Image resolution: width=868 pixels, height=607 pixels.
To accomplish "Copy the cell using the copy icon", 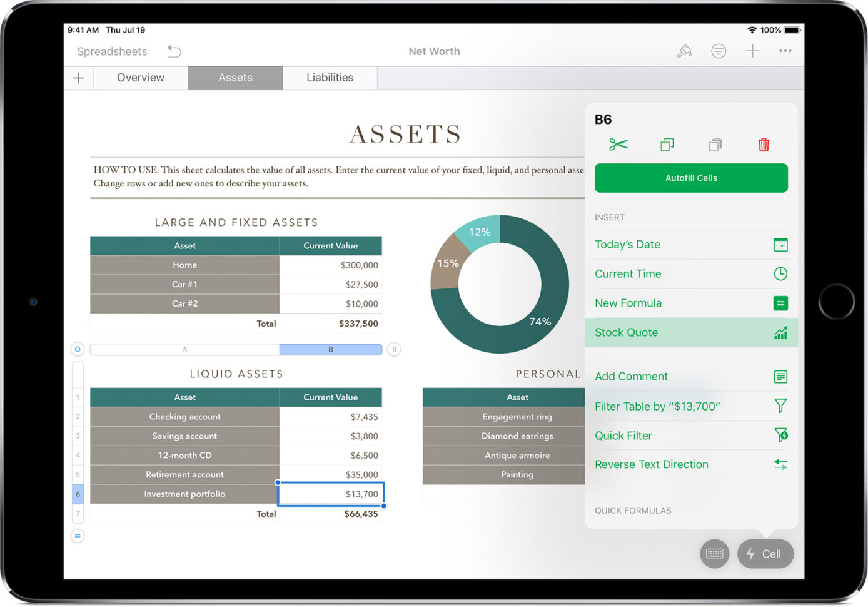I will (x=666, y=145).
